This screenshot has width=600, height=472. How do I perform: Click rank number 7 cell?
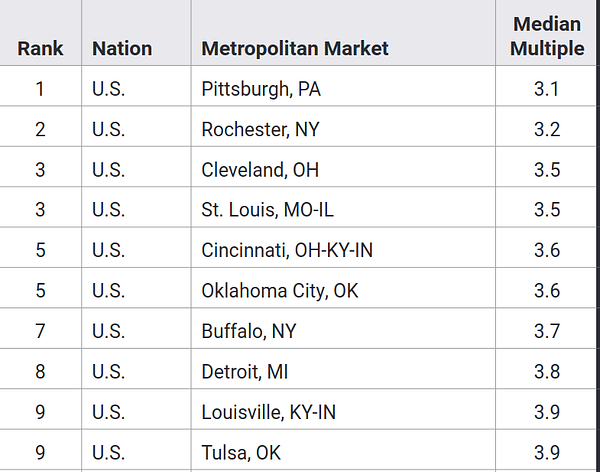[40, 331]
